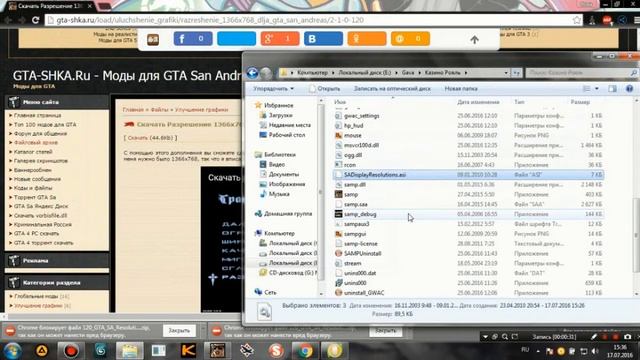This screenshot has width=640, height=360.
Task: Share via Google Plus button
Action: coord(280,39)
